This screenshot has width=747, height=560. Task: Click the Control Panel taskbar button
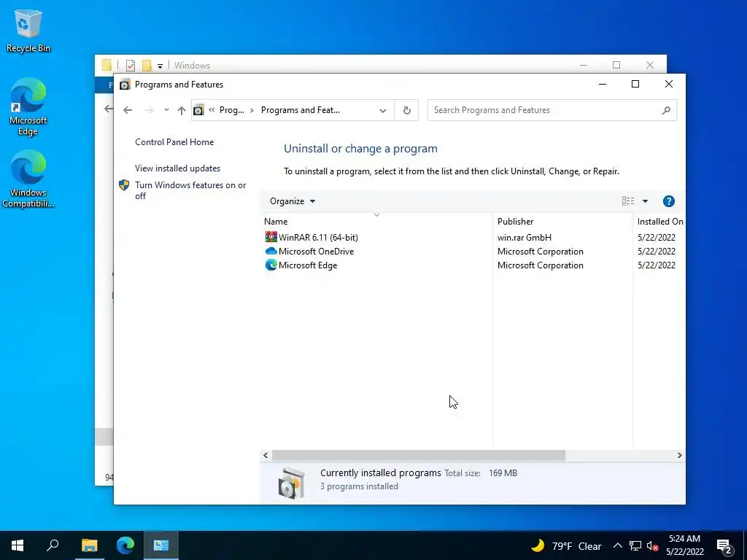161,545
